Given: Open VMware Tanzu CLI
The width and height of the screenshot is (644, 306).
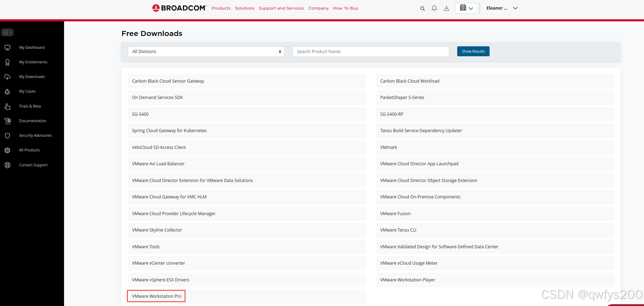Looking at the screenshot, I should pyautogui.click(x=495, y=230).
